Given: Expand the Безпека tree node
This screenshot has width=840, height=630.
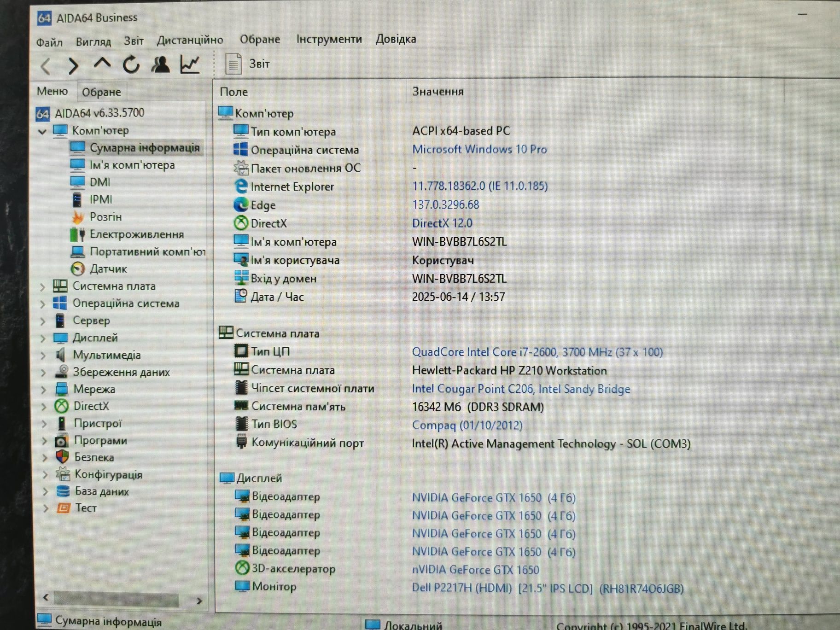Looking at the screenshot, I should (45, 458).
